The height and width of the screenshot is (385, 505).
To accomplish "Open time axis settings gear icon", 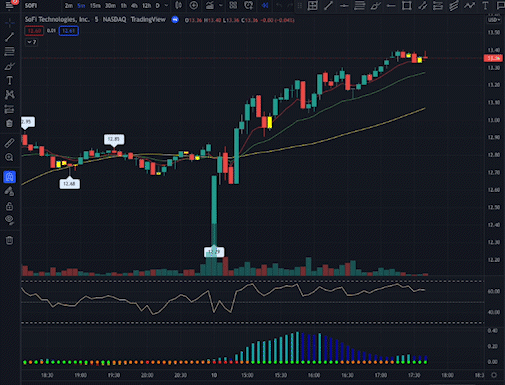I will (x=494, y=375).
